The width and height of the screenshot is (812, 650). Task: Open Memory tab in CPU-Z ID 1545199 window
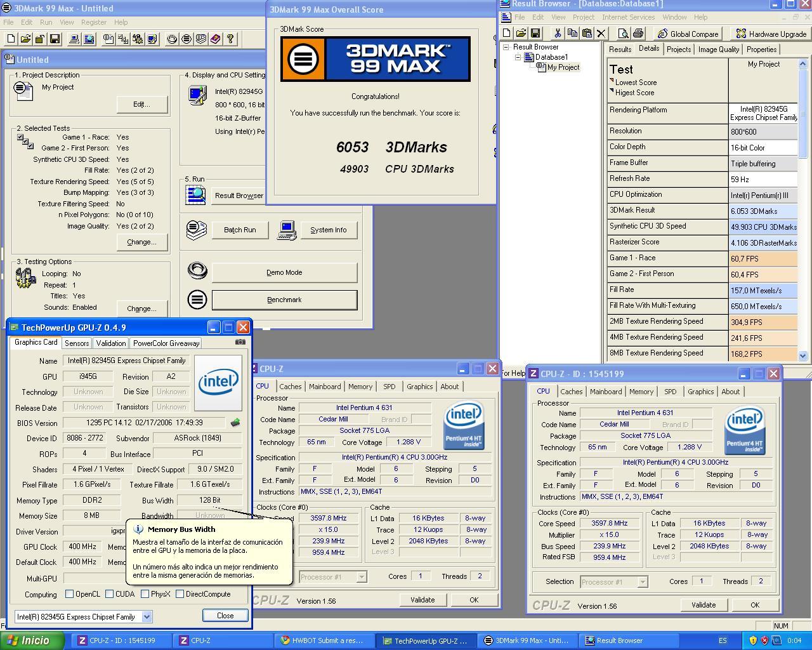pos(641,392)
